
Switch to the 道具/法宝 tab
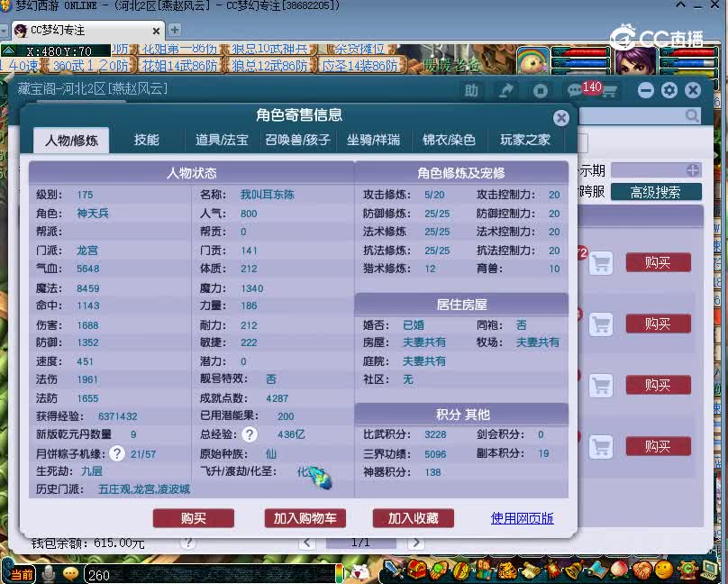pos(222,140)
